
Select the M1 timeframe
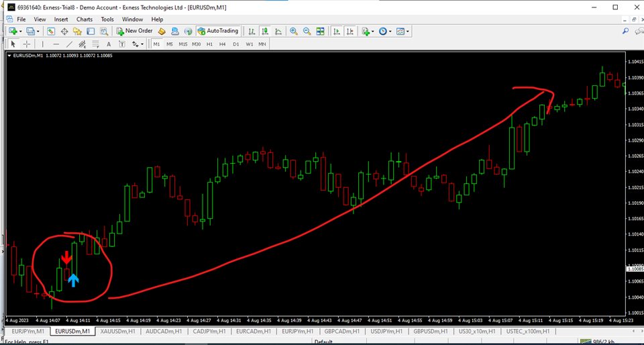click(156, 44)
